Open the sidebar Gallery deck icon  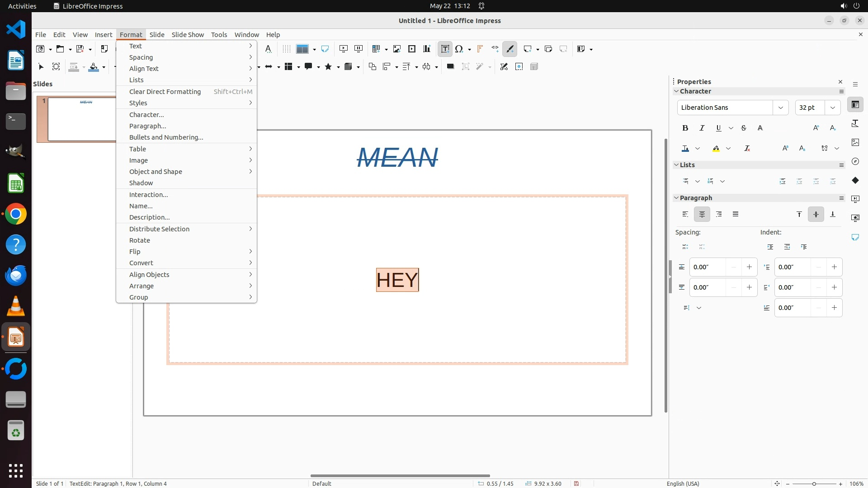[x=855, y=142]
